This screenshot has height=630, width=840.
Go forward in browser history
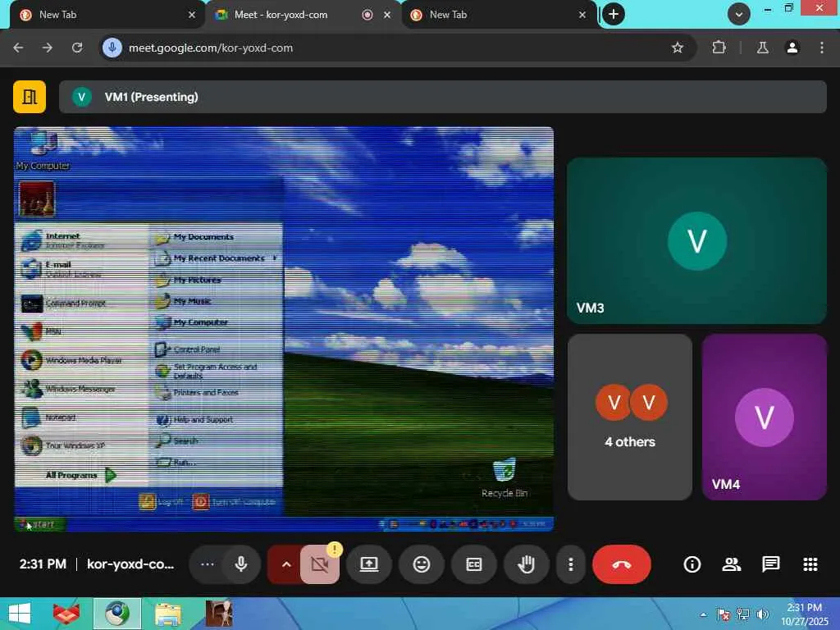(48, 48)
